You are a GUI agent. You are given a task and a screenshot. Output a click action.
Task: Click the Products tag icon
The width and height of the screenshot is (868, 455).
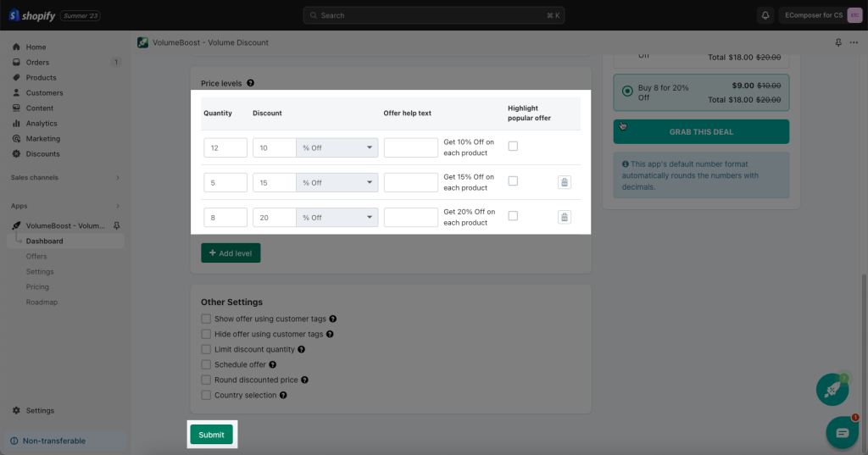(16, 77)
